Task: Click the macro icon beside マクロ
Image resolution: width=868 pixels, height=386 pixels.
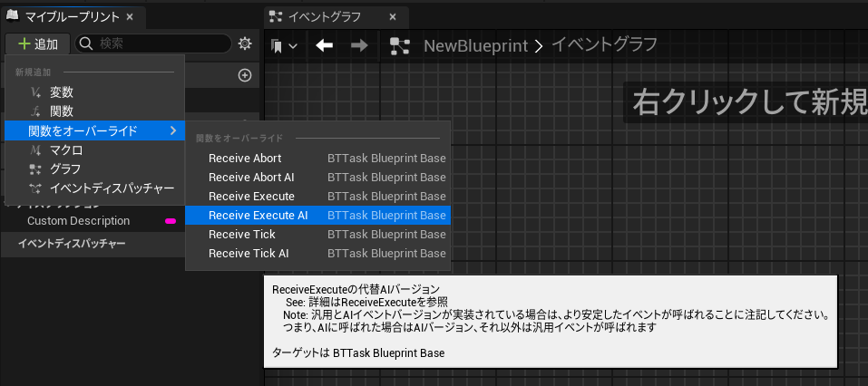Action: tap(36, 150)
